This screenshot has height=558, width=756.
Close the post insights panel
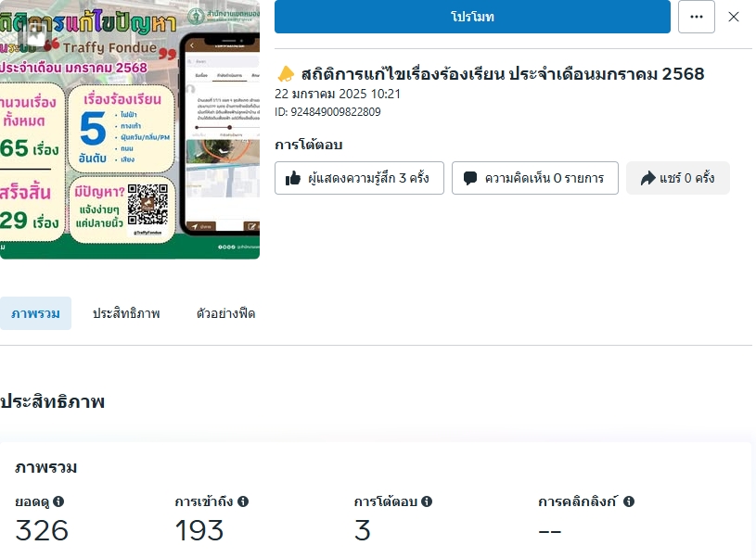click(x=734, y=17)
